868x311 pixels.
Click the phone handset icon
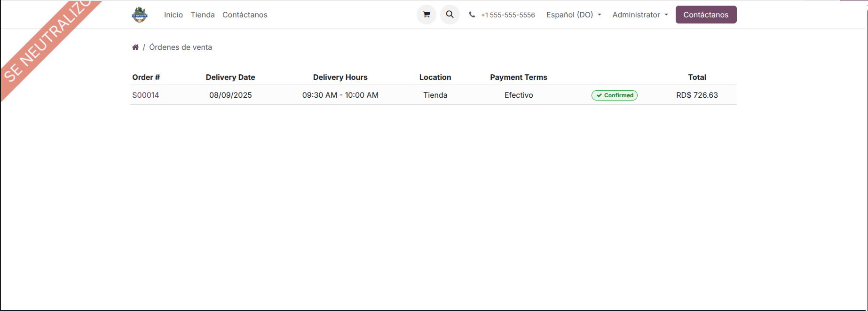tap(472, 15)
